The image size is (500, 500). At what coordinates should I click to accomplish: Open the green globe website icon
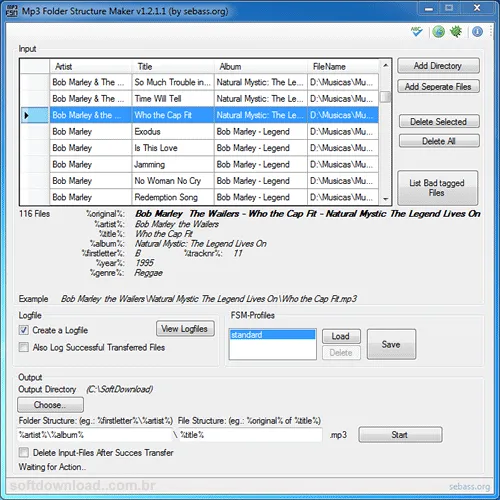pyautogui.click(x=438, y=32)
